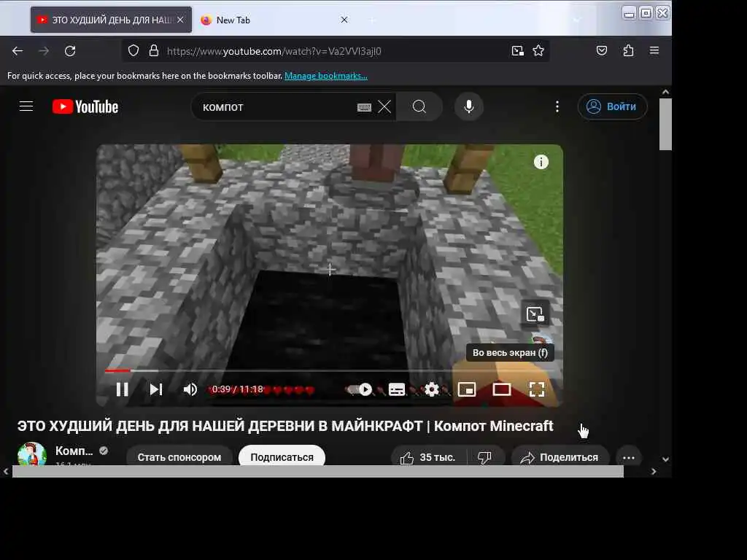This screenshot has width=747, height=560.
Task: Click the picture-in-picture overlay on video
Action: click(535, 314)
